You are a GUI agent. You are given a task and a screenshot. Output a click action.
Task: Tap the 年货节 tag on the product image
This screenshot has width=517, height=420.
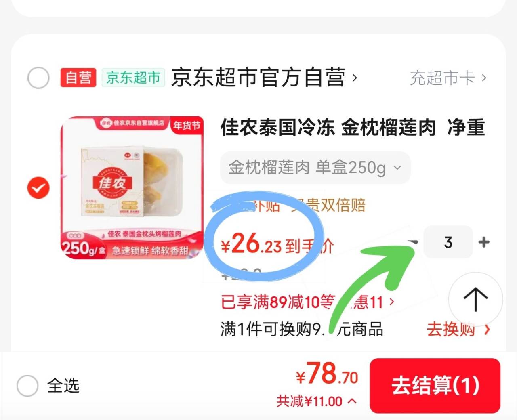click(187, 125)
